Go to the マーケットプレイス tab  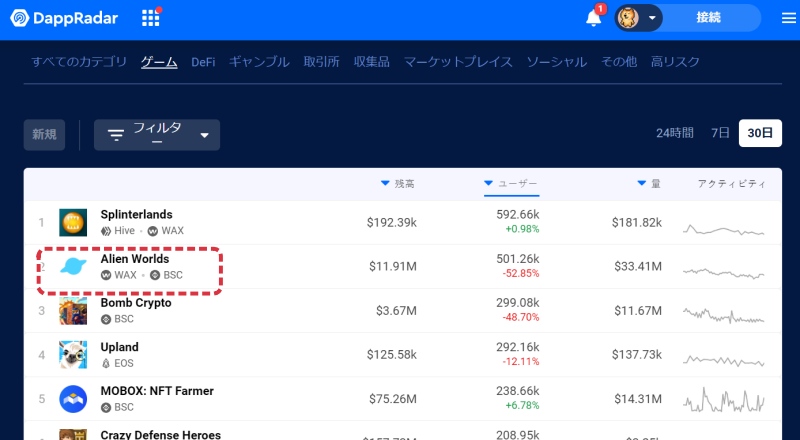[458, 62]
